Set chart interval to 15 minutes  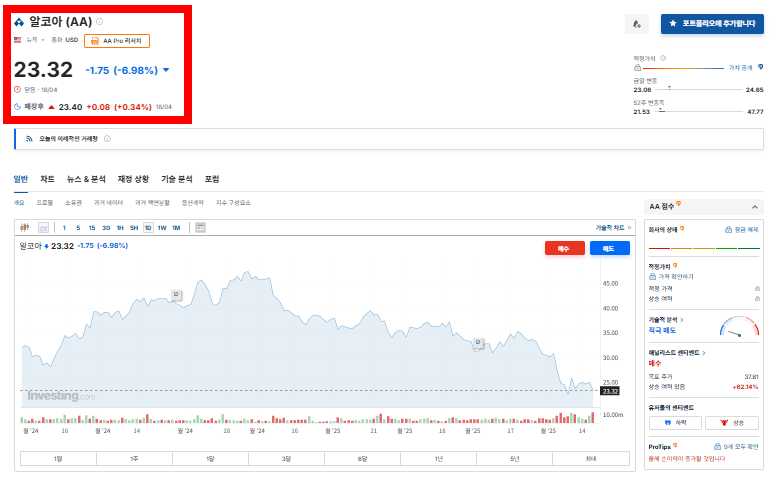click(92, 228)
